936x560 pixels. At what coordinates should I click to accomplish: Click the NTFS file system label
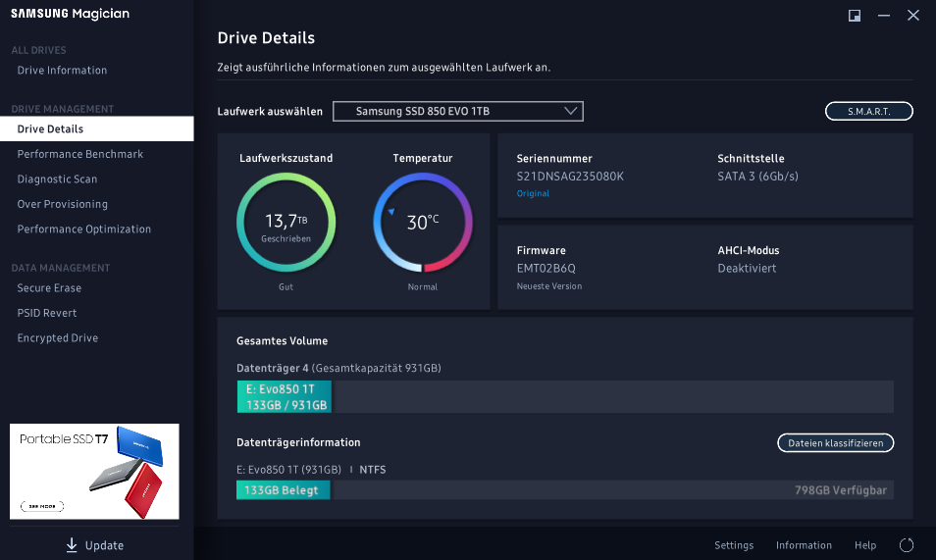point(373,470)
